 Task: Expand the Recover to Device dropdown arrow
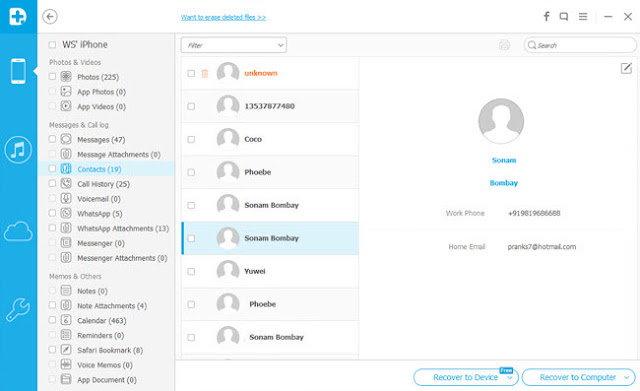point(510,378)
